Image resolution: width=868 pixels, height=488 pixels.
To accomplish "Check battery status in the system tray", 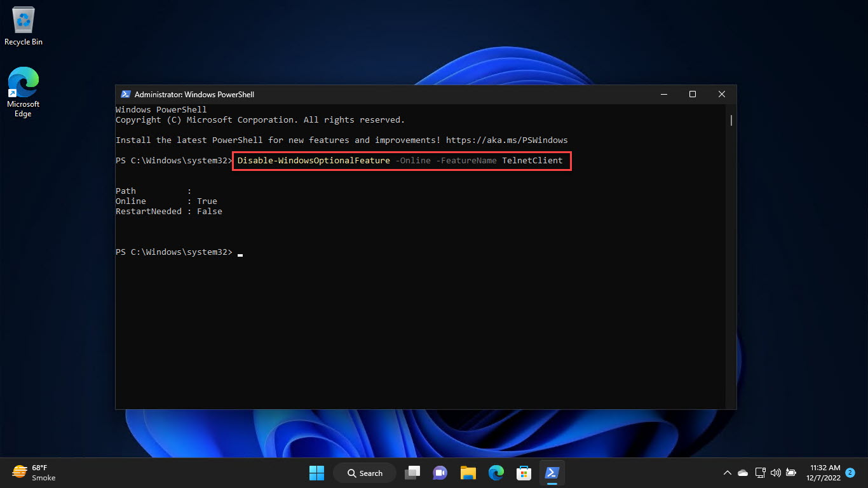I will pos(791,473).
